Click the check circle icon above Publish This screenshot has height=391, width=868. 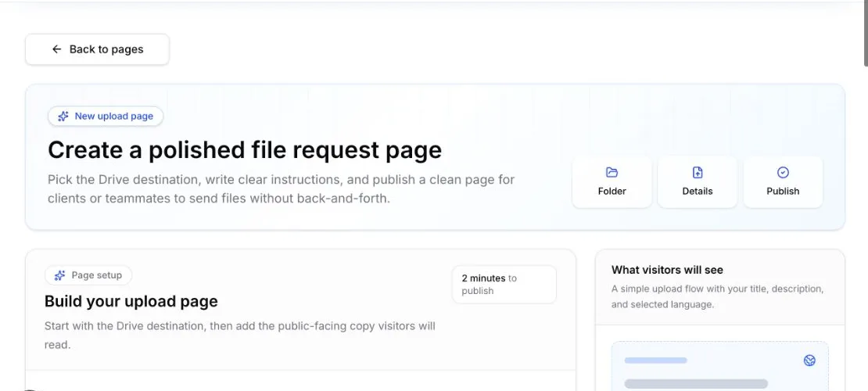783,172
